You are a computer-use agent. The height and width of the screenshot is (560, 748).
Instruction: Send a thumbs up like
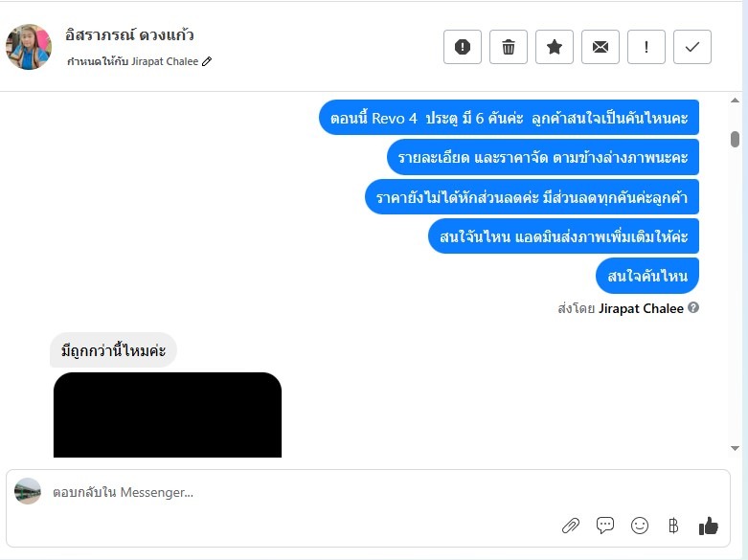click(x=709, y=526)
